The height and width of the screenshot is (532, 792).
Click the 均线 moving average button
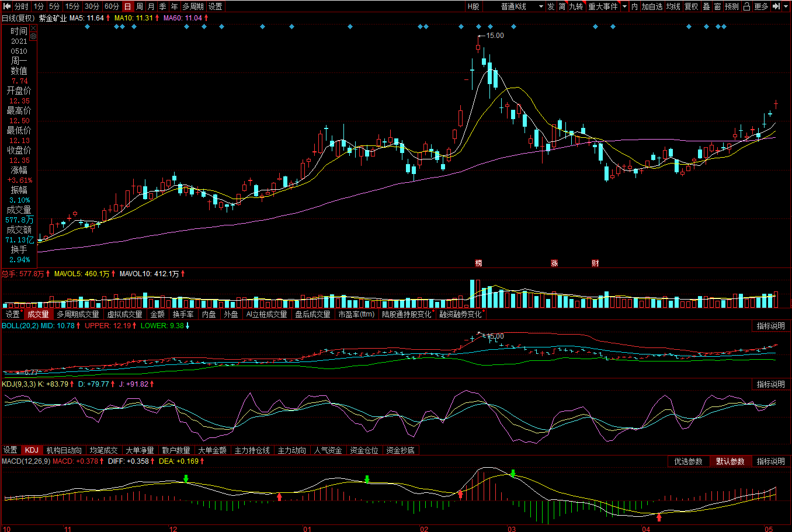point(673,6)
